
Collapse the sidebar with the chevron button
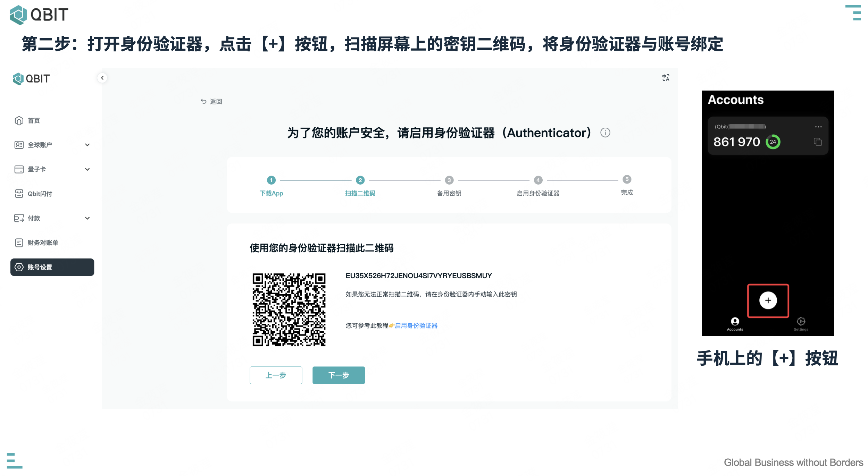coord(102,78)
